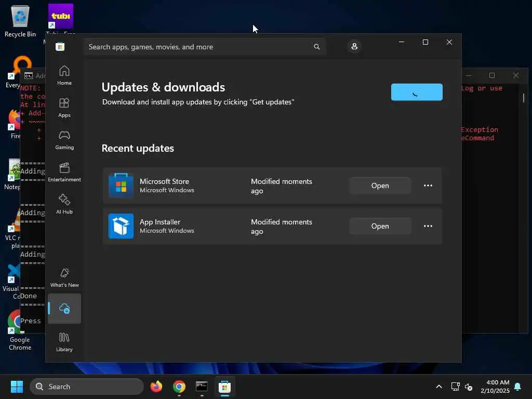The width and height of the screenshot is (532, 399).
Task: Click 'Recent updates' heading
Action: click(138, 148)
